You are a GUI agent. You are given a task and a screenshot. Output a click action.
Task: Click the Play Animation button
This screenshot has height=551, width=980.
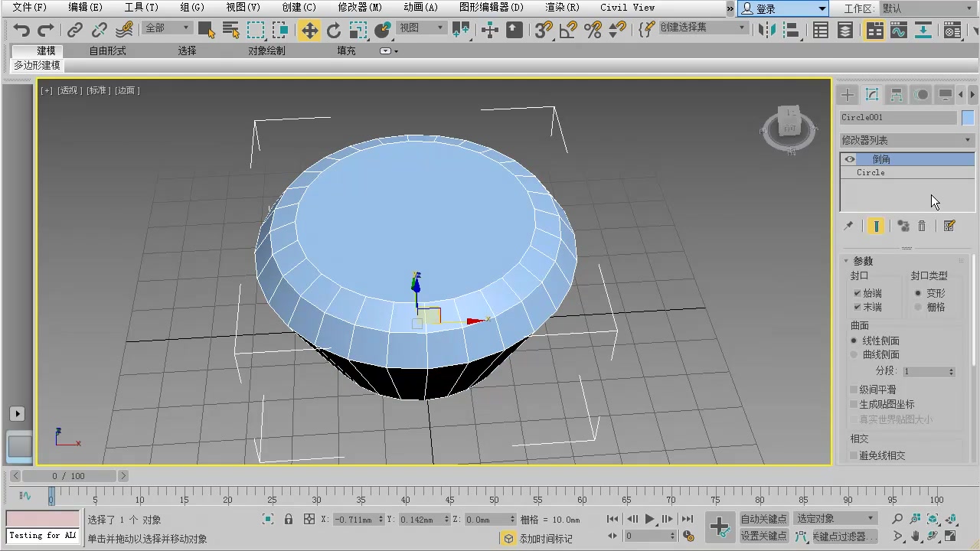click(x=649, y=519)
